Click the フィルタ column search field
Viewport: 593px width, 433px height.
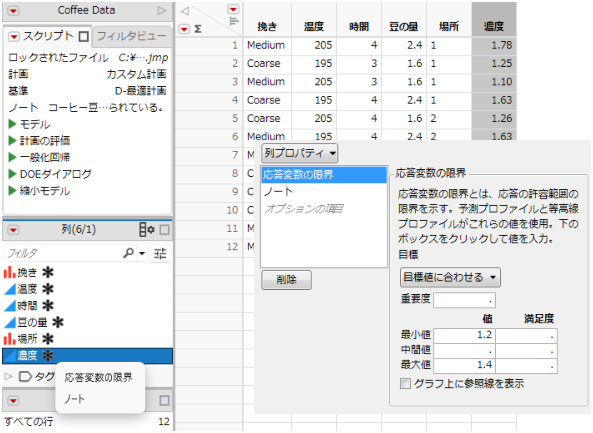(62, 253)
